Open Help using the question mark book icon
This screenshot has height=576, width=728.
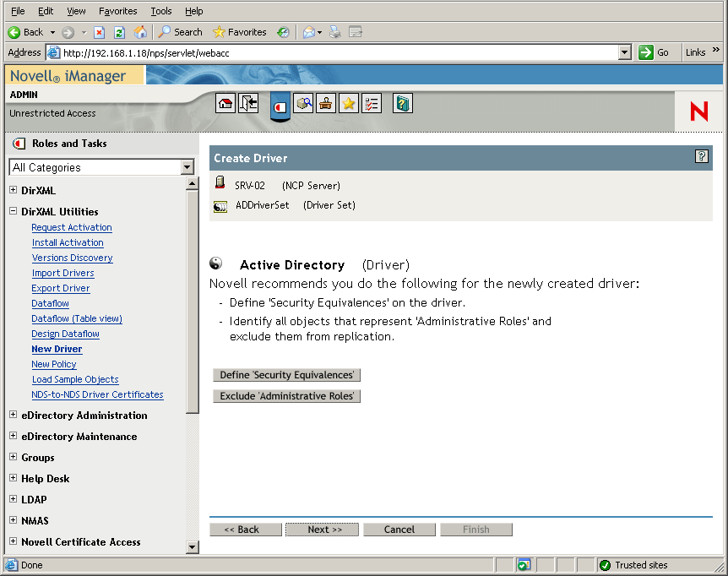point(402,103)
